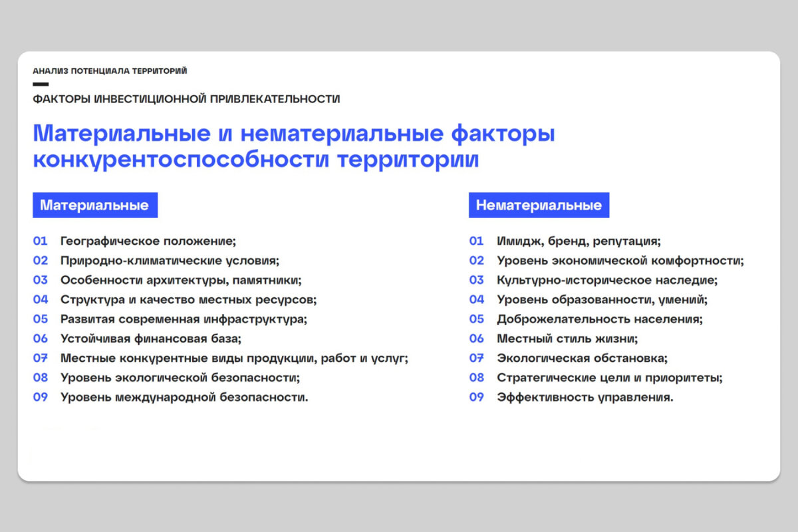Click the header 'АНАЛИЗ ПОТЕНЦИАЛА ТЕРРИТОРИЙ'

pyautogui.click(x=110, y=70)
